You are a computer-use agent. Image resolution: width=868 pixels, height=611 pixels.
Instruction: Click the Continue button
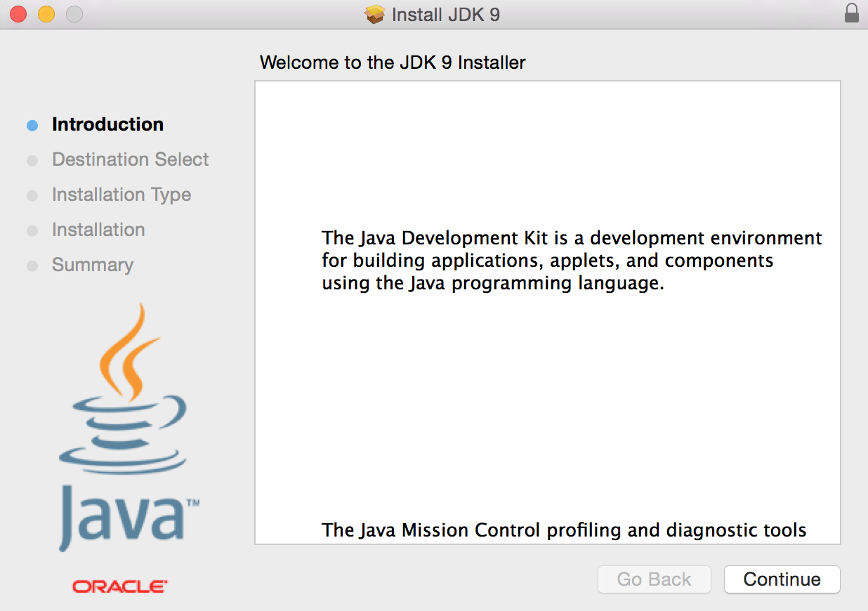pos(782,579)
